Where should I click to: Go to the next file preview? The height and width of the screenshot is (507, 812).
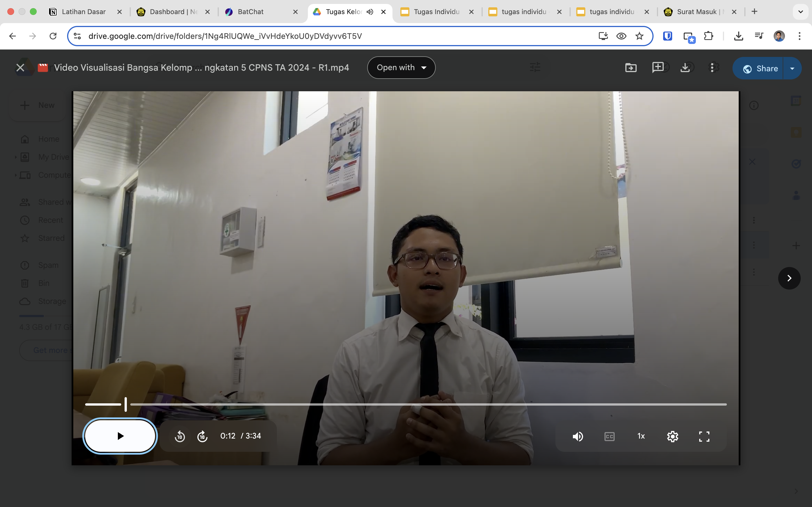(x=789, y=278)
